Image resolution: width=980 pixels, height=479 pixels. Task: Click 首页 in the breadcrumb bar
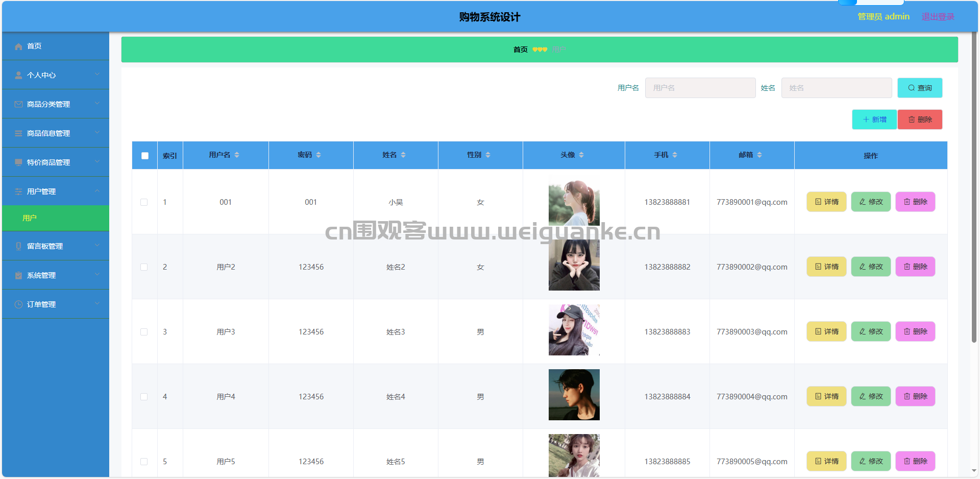point(520,50)
